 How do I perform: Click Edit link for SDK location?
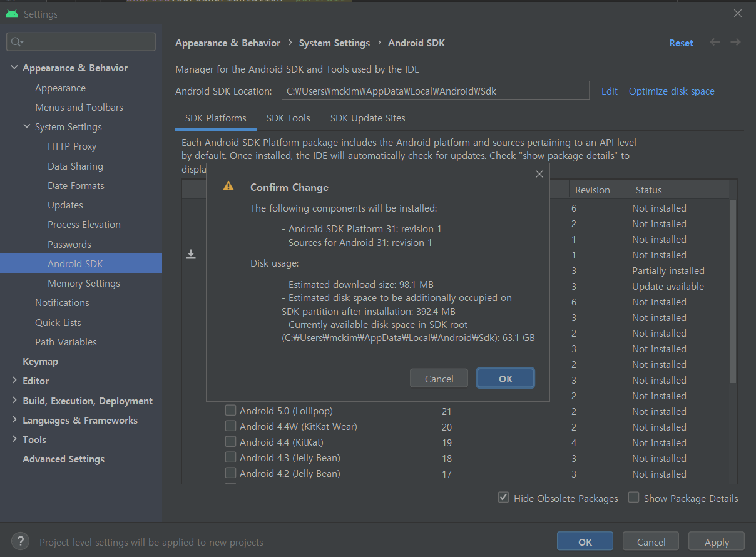[610, 91]
